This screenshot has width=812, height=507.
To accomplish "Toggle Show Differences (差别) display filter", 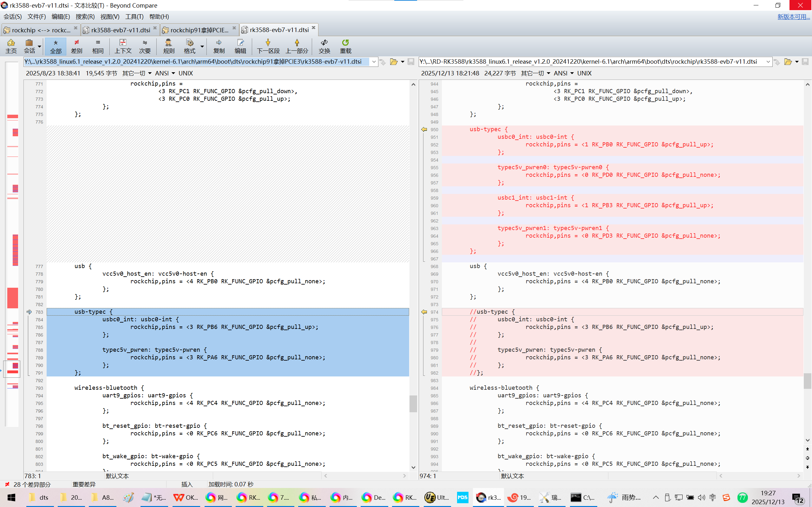I will coord(76,46).
